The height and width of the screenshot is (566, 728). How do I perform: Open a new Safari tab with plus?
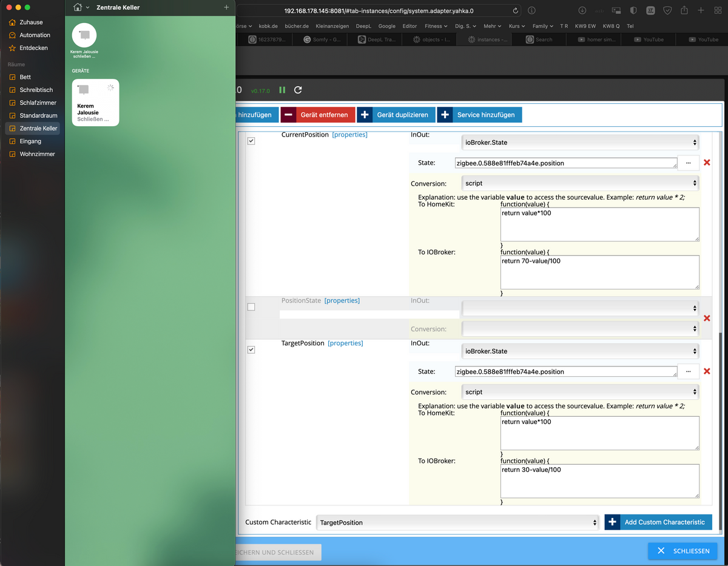pos(701,10)
